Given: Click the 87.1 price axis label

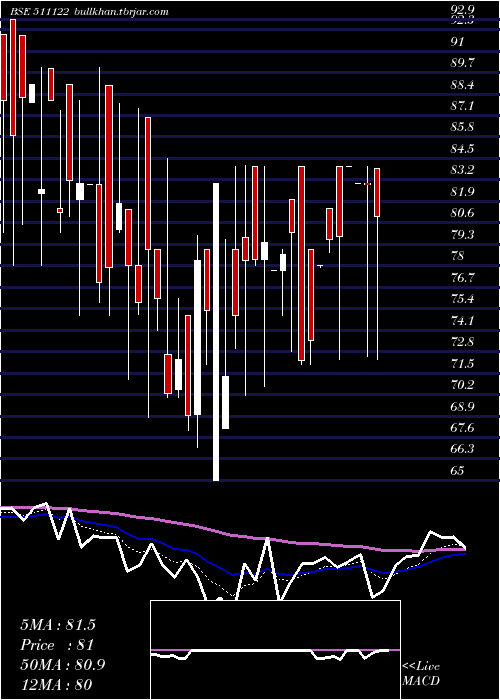Looking at the screenshot, I should pyautogui.click(x=462, y=106).
